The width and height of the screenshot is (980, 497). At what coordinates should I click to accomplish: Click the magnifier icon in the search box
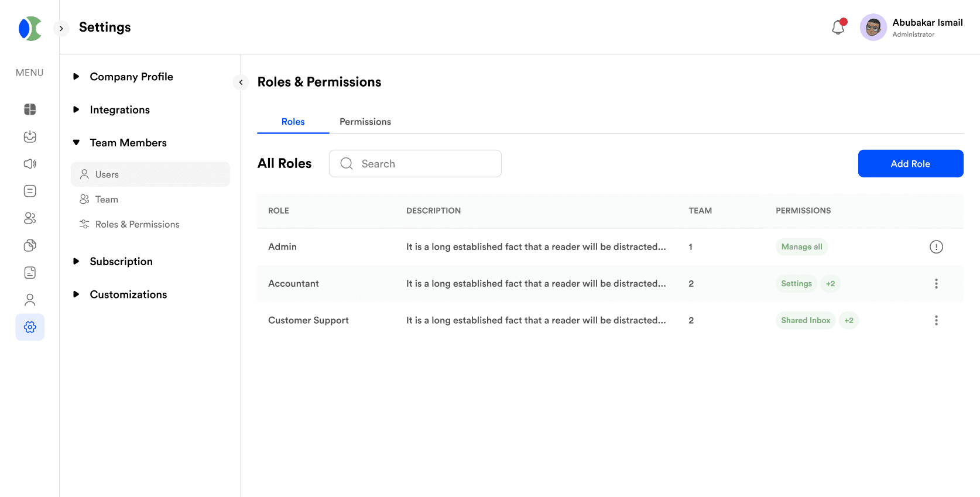pos(347,164)
